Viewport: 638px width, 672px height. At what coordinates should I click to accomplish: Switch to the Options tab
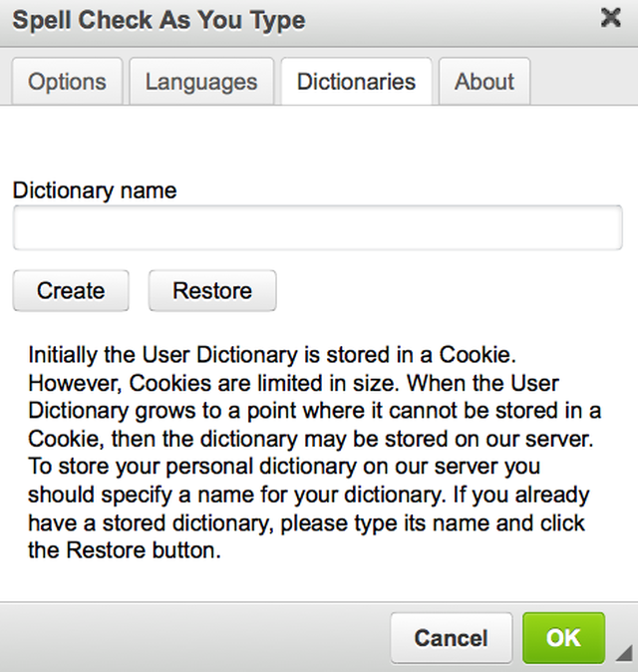[67, 82]
